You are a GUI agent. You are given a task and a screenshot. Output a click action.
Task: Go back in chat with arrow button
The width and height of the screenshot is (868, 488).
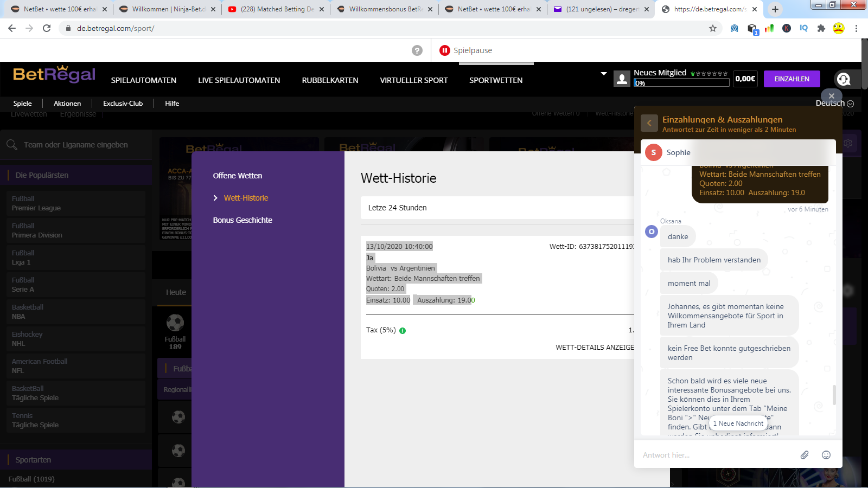[x=649, y=123]
